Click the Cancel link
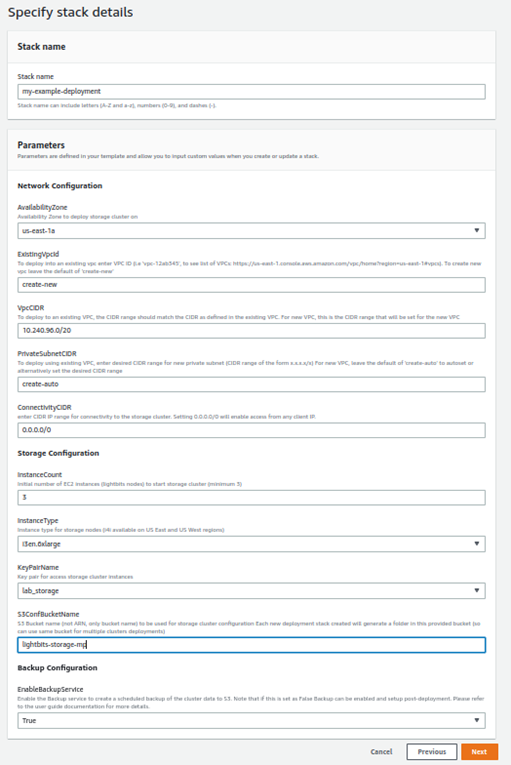 [x=381, y=752]
